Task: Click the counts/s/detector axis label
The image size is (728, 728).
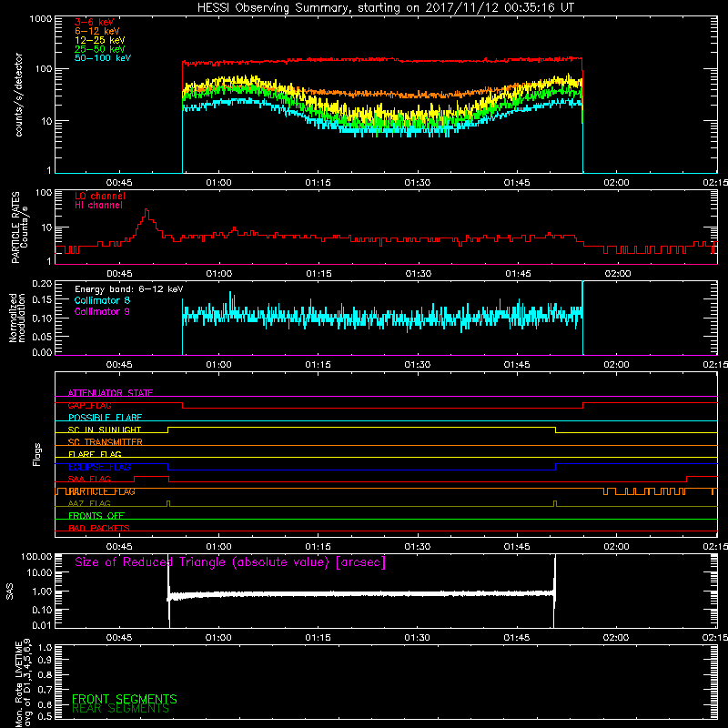Action: pos(19,95)
